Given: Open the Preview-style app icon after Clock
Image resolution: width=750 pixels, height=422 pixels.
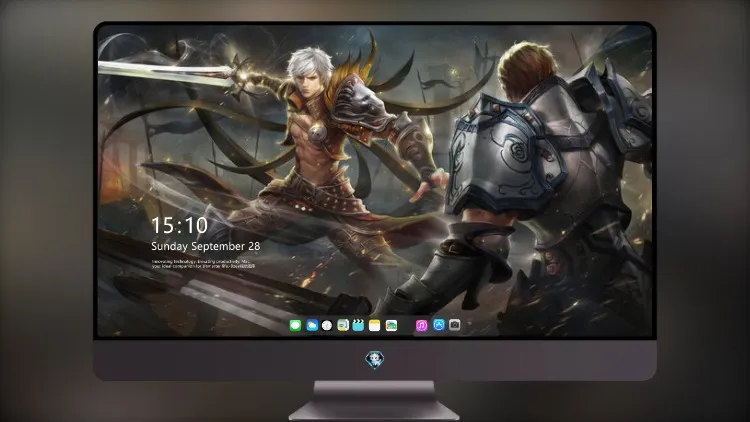Looking at the screenshot, I should [343, 326].
